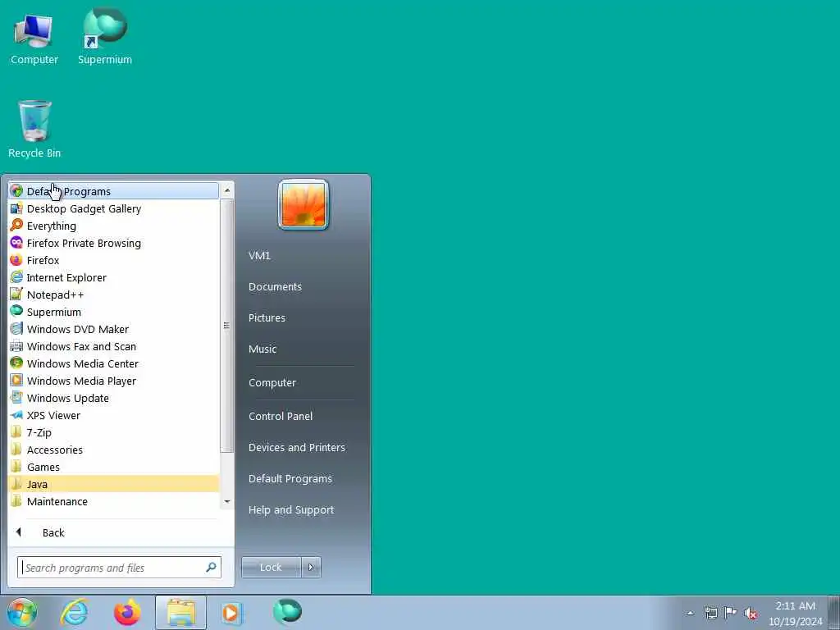Open the Everything search program
Screen dimensions: 840x630
[113, 226]
